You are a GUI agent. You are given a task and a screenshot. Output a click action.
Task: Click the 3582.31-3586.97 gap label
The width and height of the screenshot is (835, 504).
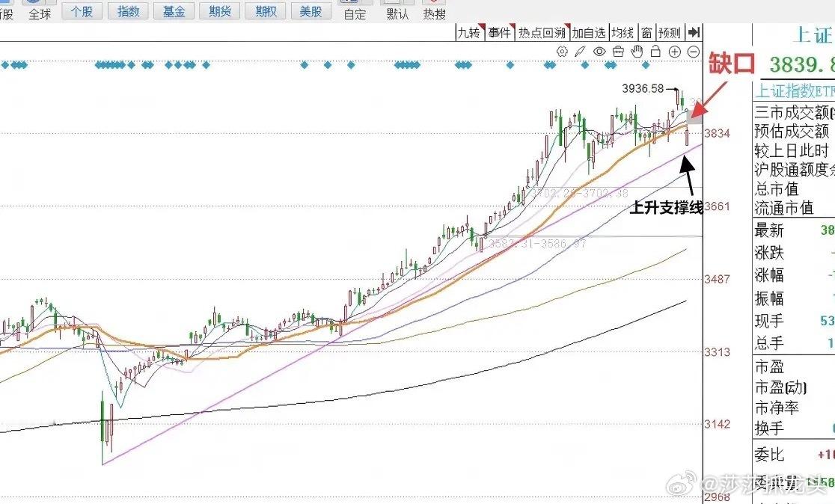537,243
